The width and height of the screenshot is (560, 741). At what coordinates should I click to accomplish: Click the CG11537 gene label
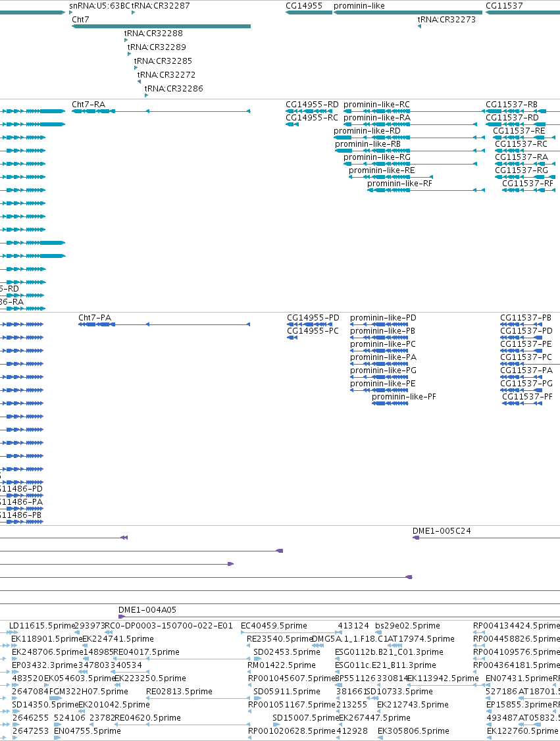(504, 6)
